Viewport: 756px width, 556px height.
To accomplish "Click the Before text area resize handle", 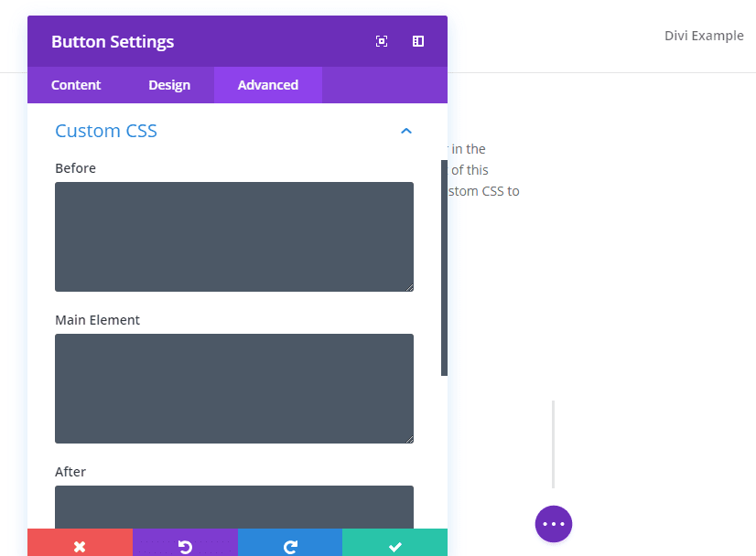I will coord(409,287).
